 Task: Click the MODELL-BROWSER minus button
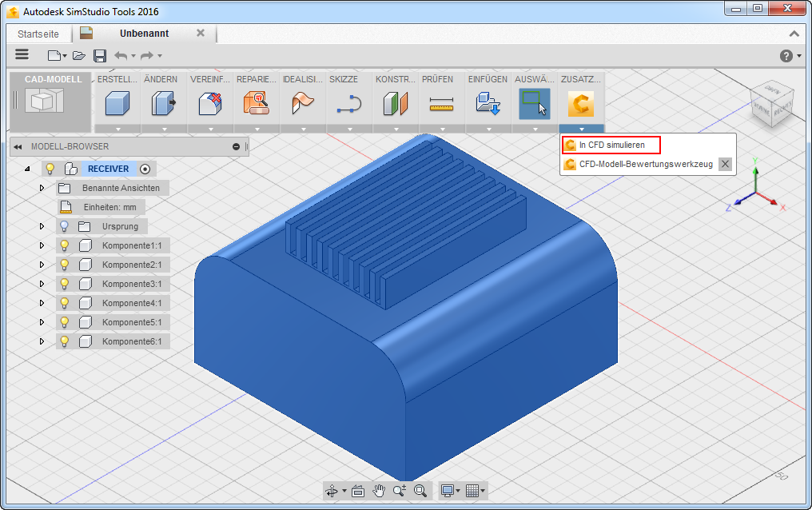236,147
